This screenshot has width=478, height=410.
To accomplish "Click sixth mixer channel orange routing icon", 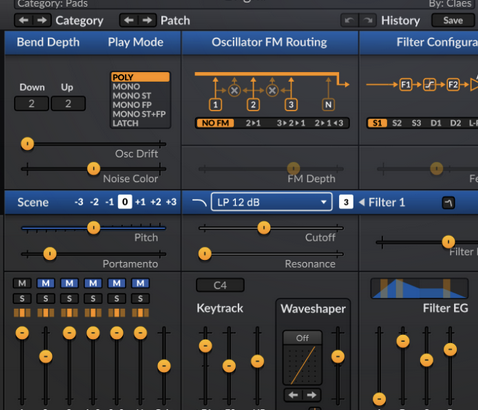I will pyautogui.click(x=140, y=313).
